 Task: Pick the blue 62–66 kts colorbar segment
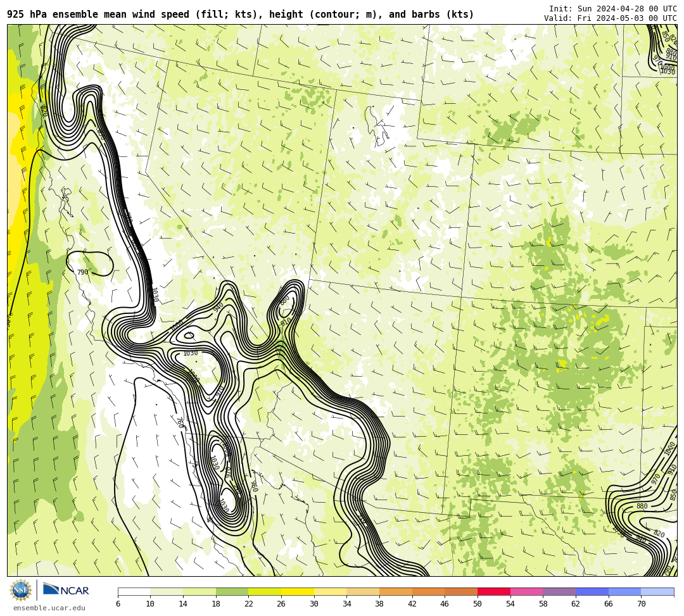tap(592, 592)
